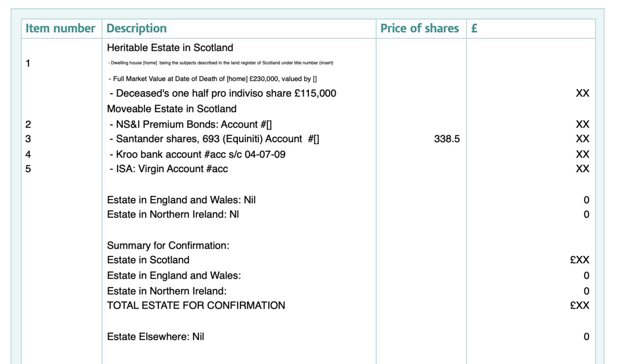Click the Item number column header

pos(60,28)
